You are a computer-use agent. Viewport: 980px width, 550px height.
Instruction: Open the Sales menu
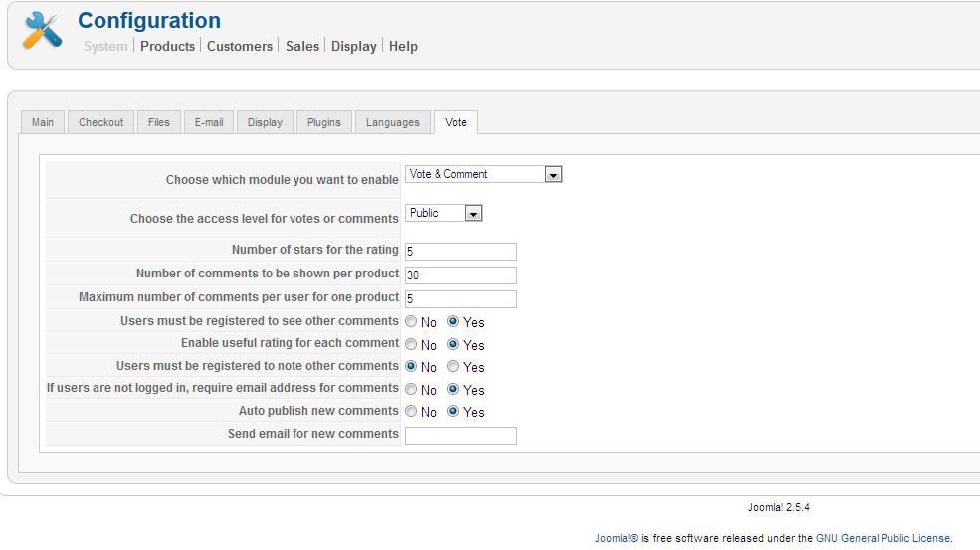click(302, 46)
